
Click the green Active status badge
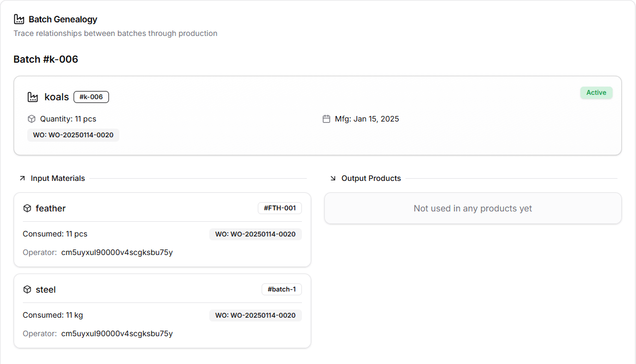click(x=596, y=93)
